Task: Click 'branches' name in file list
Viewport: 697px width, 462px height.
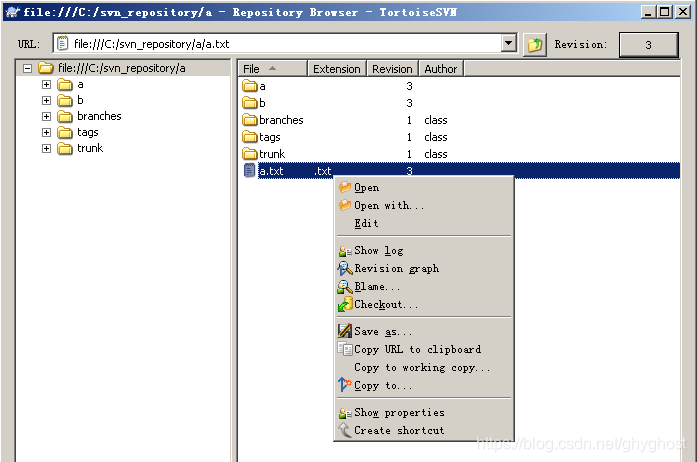Action: (x=281, y=120)
